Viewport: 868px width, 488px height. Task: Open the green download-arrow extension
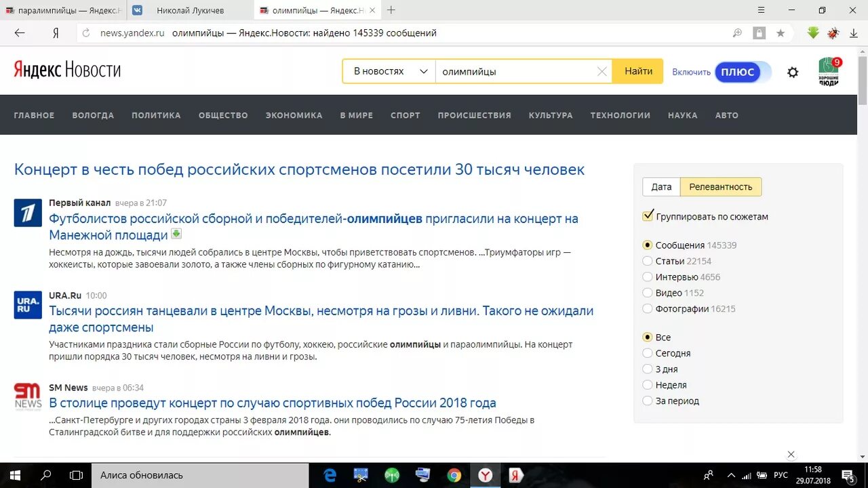point(813,33)
